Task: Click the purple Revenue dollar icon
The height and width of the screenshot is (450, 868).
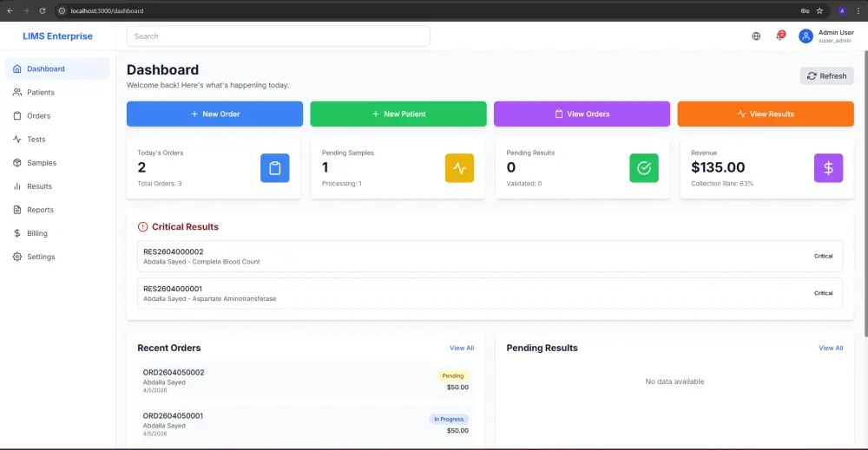Action: [x=828, y=168]
